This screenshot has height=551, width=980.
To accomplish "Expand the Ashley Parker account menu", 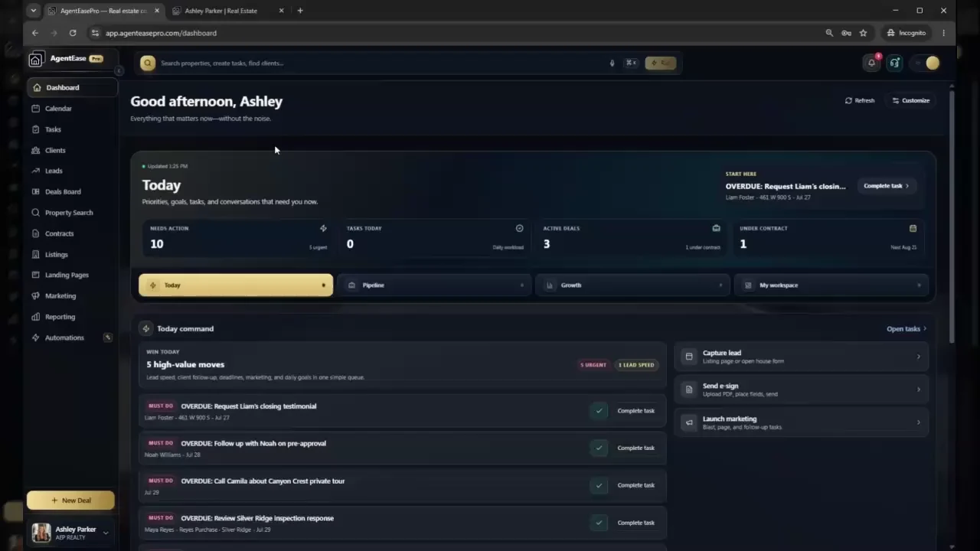I will pyautogui.click(x=106, y=533).
